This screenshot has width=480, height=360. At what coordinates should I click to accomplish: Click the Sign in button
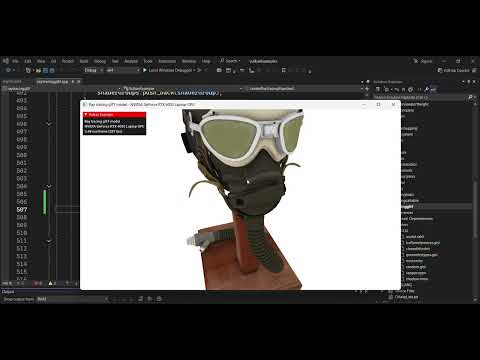(x=423, y=61)
